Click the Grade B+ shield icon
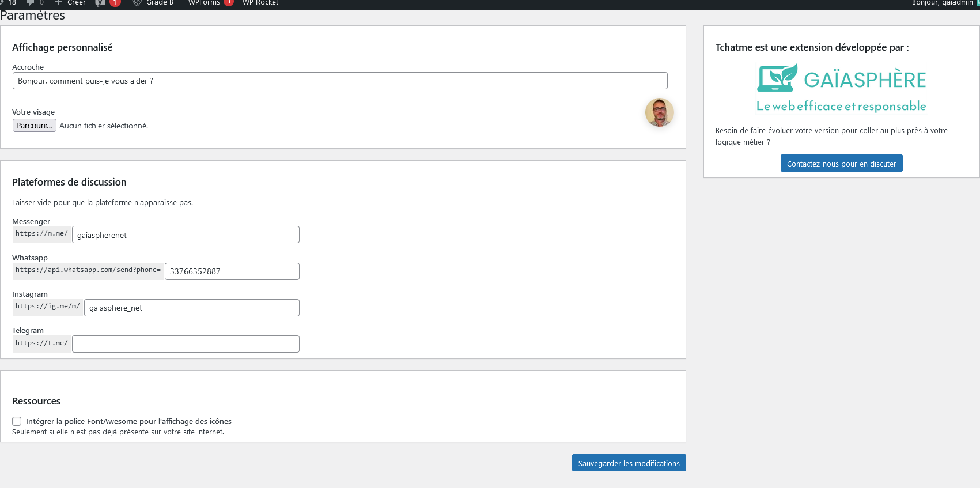 coord(137,3)
